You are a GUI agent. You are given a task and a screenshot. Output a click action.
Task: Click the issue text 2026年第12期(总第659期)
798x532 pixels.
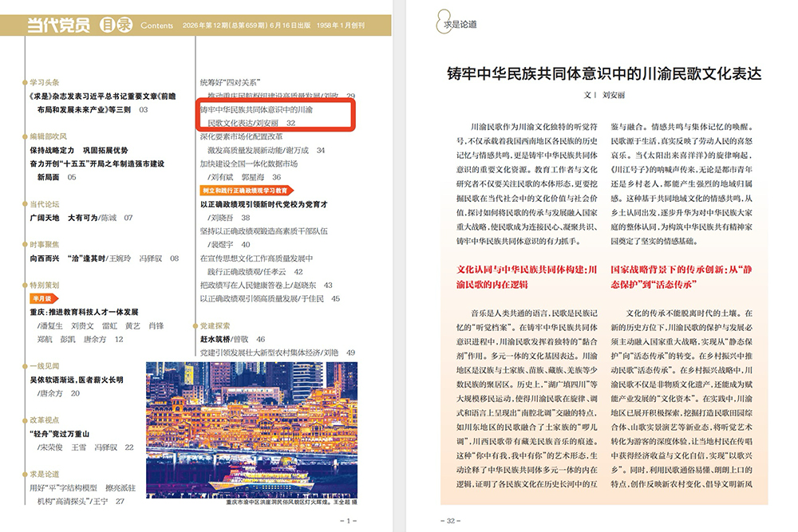225,26
